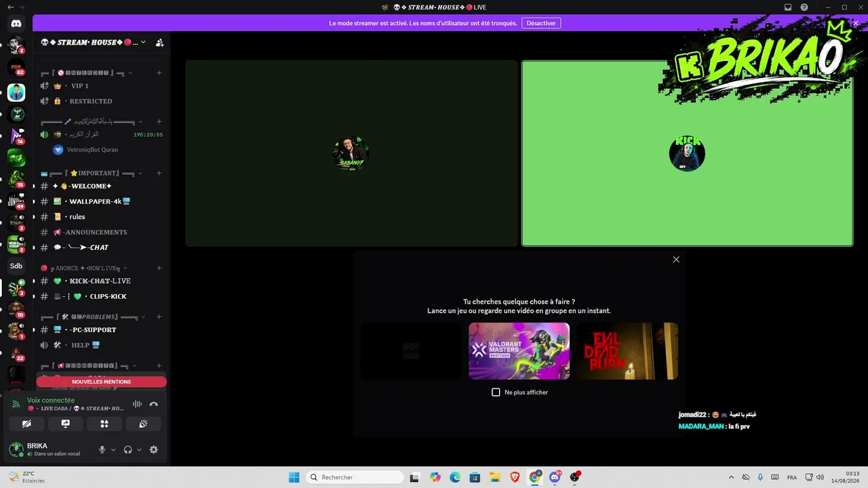Image resolution: width=868 pixels, height=488 pixels.
Task: Focus the green KICK participant tile
Action: tap(687, 153)
